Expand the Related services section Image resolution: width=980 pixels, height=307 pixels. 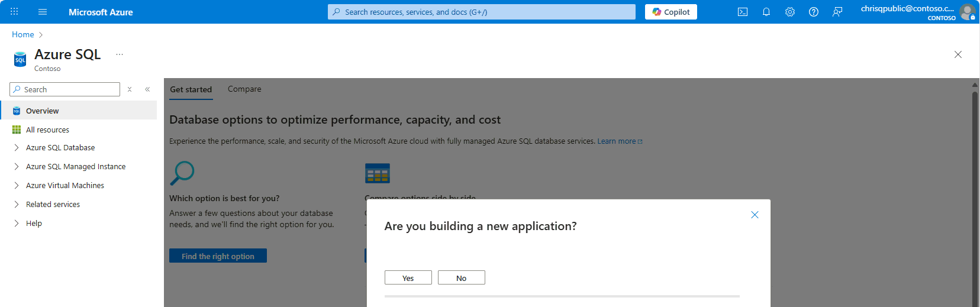coord(17,205)
